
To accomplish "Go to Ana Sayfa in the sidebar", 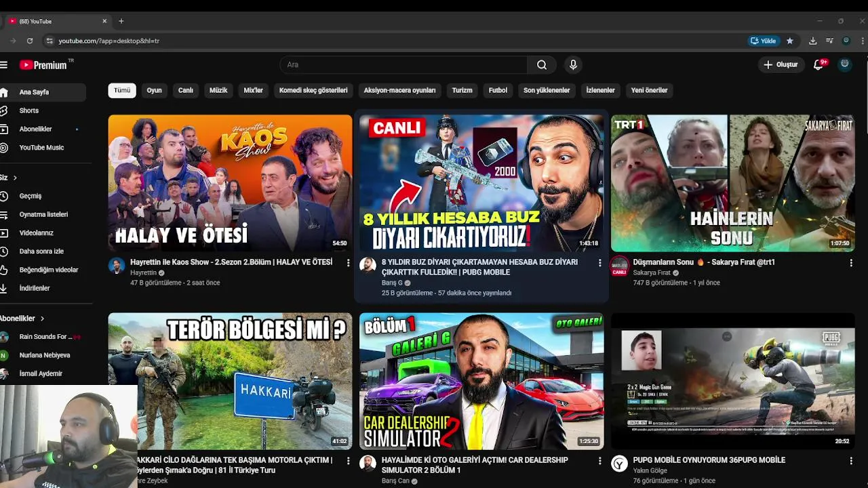I will click(42, 92).
